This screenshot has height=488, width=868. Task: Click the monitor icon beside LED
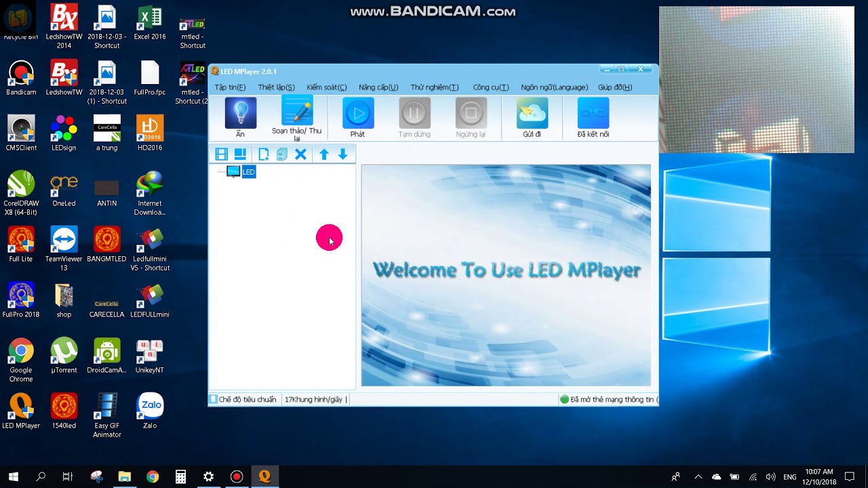[x=233, y=171]
